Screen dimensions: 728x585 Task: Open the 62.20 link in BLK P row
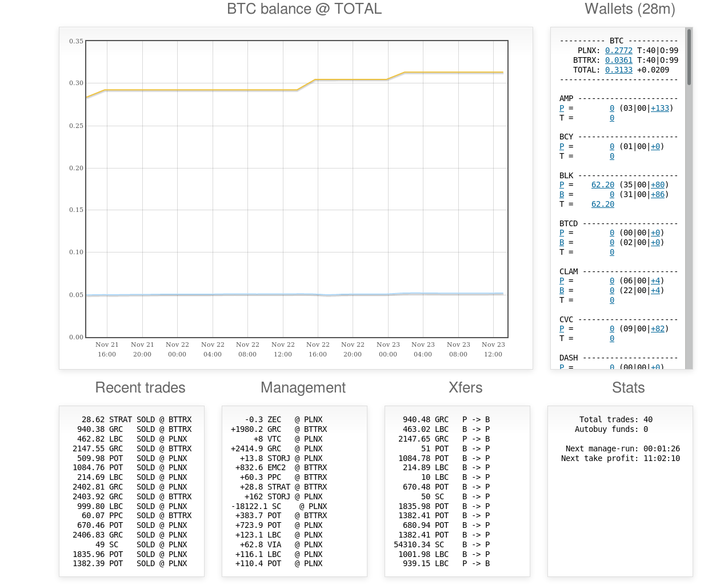pyautogui.click(x=603, y=185)
